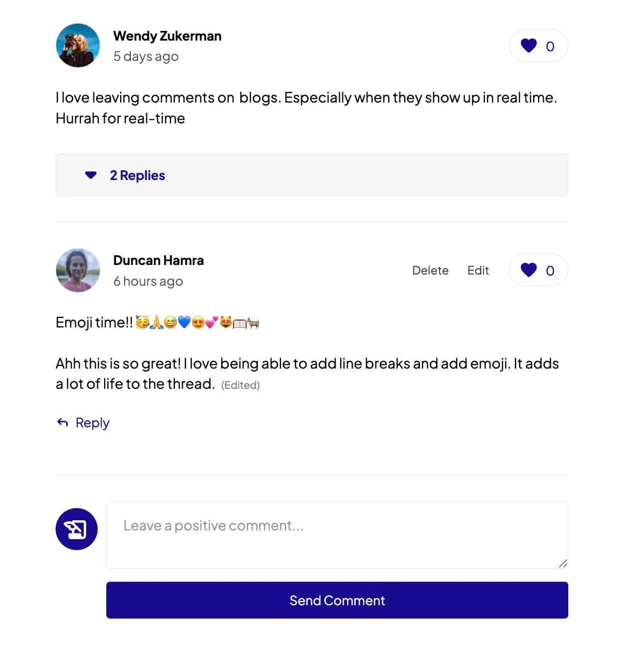Click the 5 days ago timestamp
626x672 pixels.
pyautogui.click(x=146, y=57)
